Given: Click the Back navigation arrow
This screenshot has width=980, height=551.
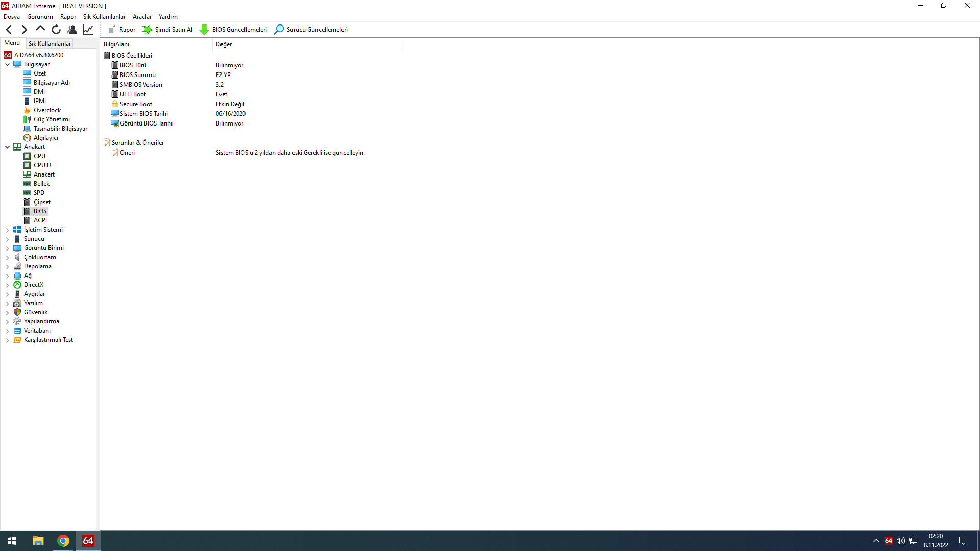Looking at the screenshot, I should [9, 30].
